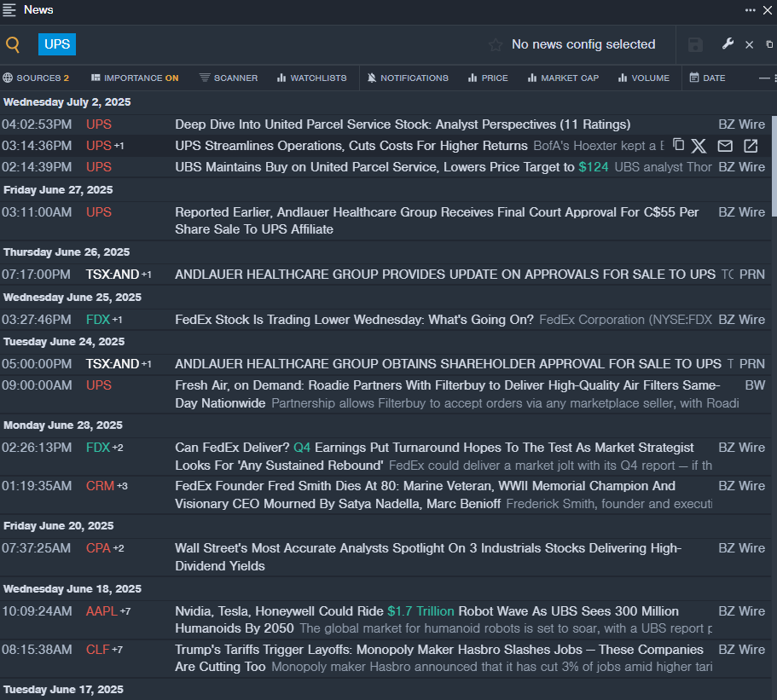Click the orange search magnifier icon

coord(13,44)
